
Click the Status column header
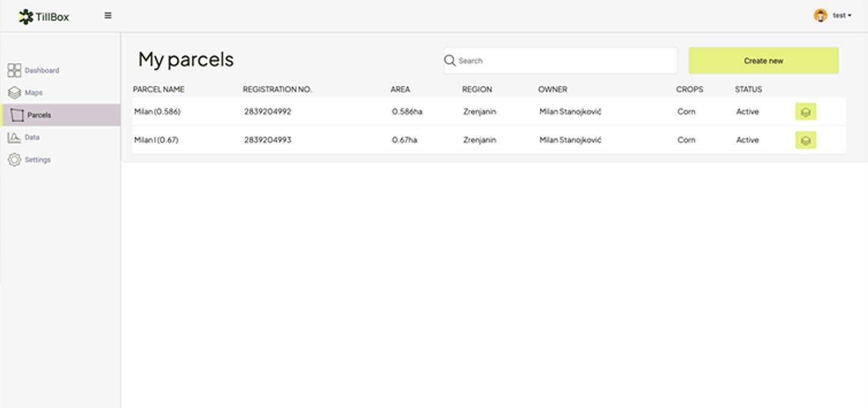748,89
